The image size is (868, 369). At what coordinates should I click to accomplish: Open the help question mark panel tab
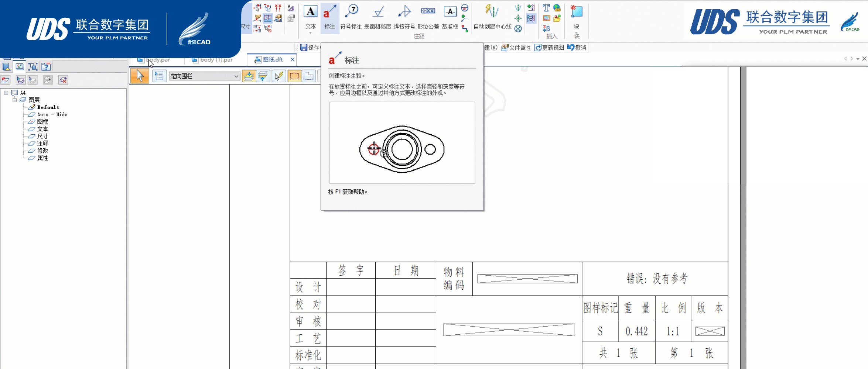[x=46, y=67]
